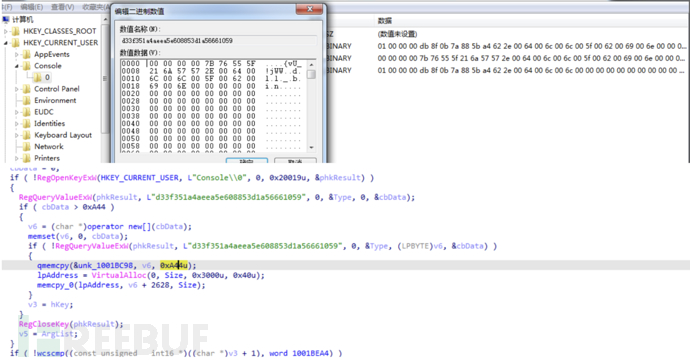Click the Control Panel folder icon
This screenshot has height=364, width=690.
(27, 89)
